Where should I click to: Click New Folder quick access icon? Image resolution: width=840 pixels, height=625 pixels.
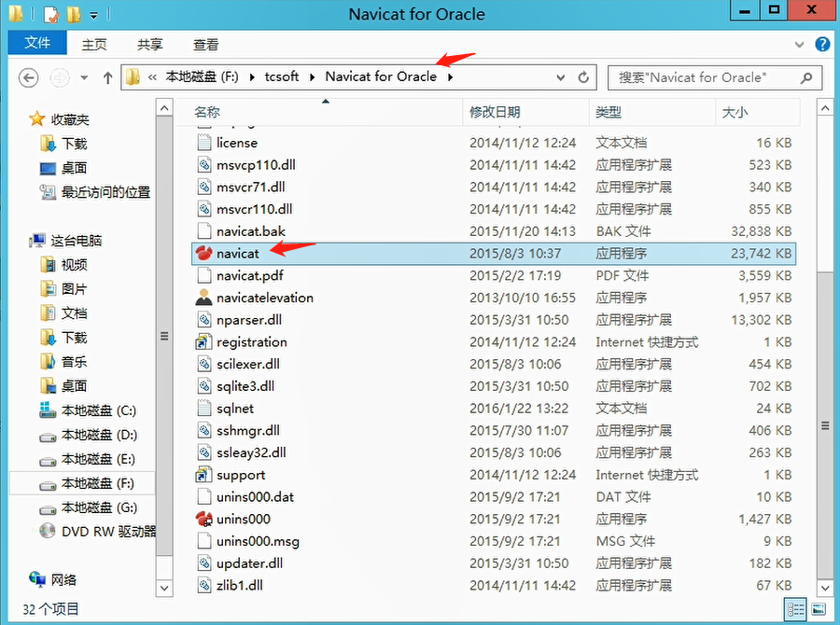(x=74, y=15)
